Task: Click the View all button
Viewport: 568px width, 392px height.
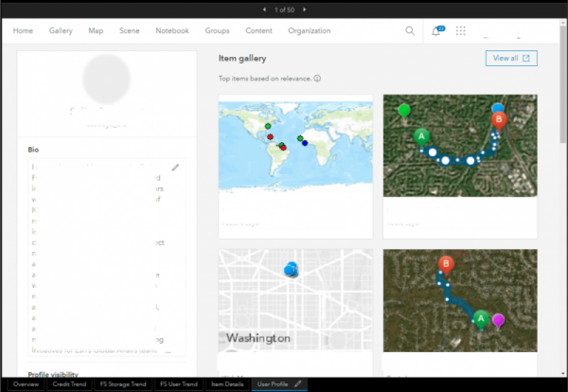Action: (511, 59)
